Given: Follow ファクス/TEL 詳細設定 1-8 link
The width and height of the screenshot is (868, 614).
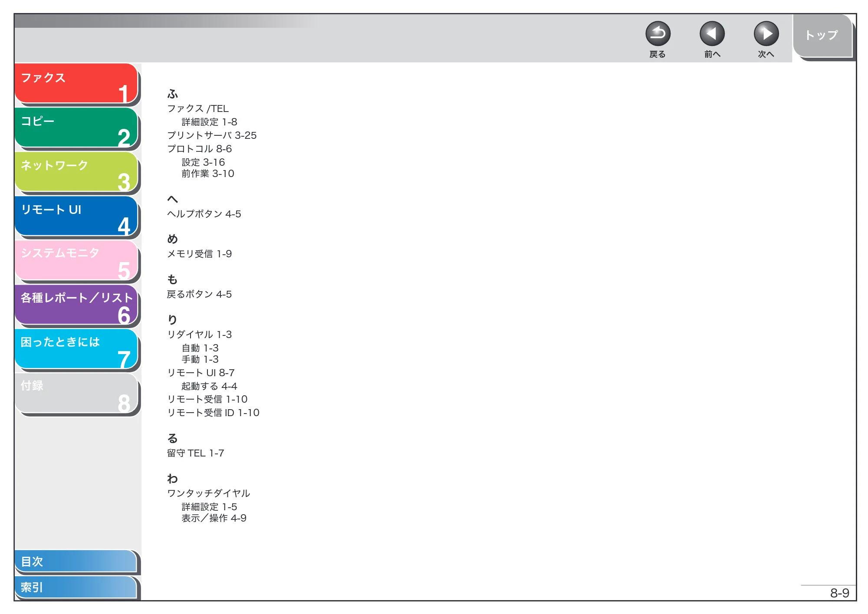Looking at the screenshot, I should 209,122.
